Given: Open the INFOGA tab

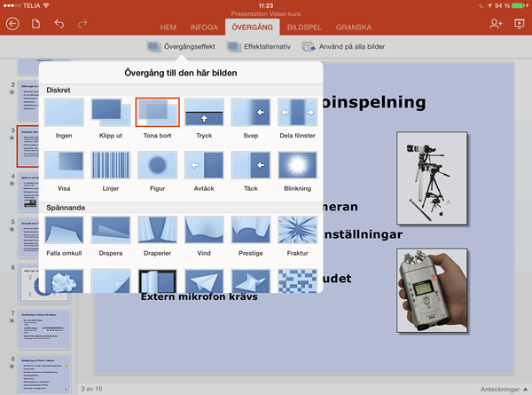Looking at the screenshot, I should [204, 28].
